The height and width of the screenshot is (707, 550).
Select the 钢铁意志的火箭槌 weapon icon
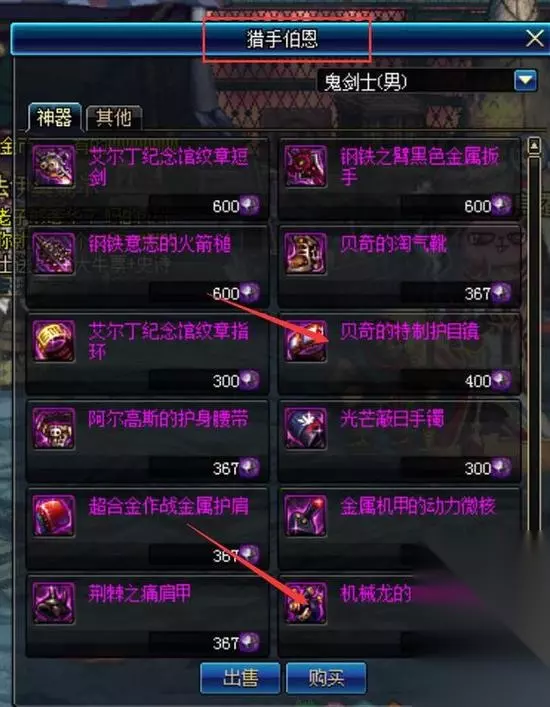coord(54,253)
